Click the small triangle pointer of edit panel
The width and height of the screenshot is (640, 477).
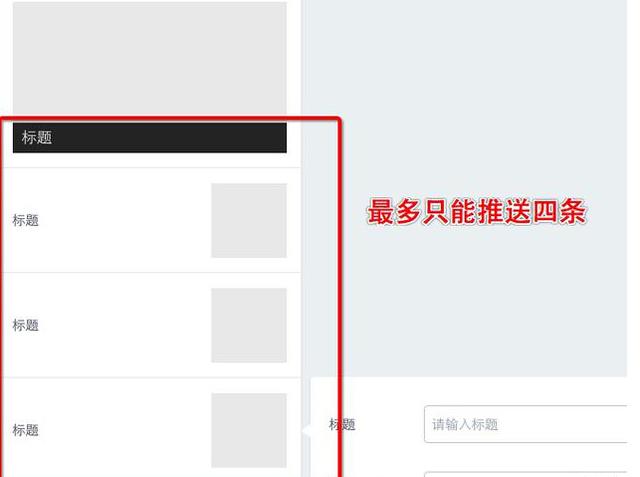[306, 430]
